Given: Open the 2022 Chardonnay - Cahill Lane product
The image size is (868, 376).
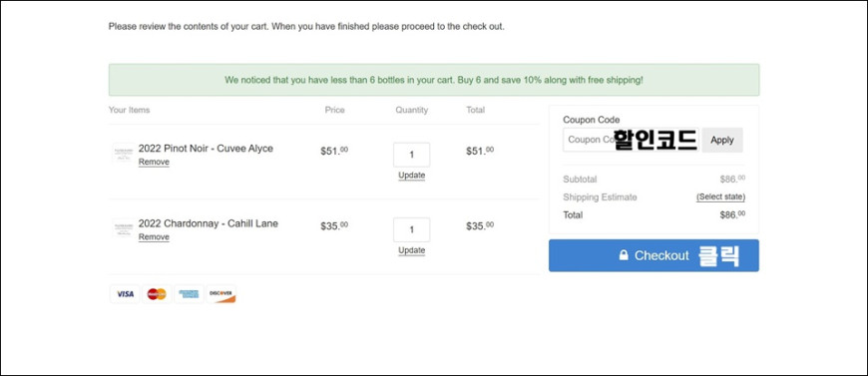Looking at the screenshot, I should [209, 223].
